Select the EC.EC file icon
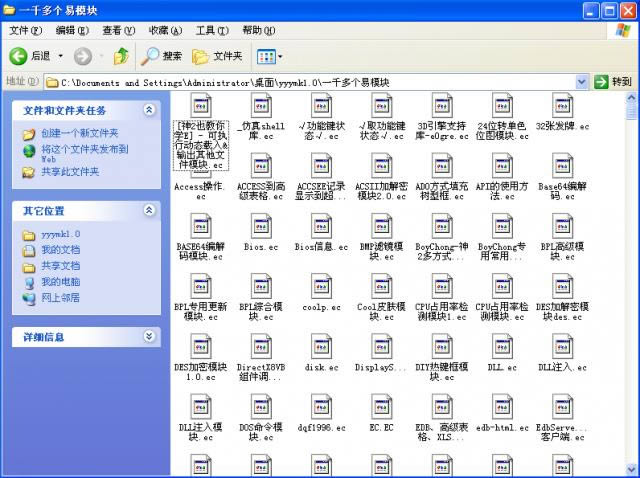This screenshot has width=640, height=478. 382,406
